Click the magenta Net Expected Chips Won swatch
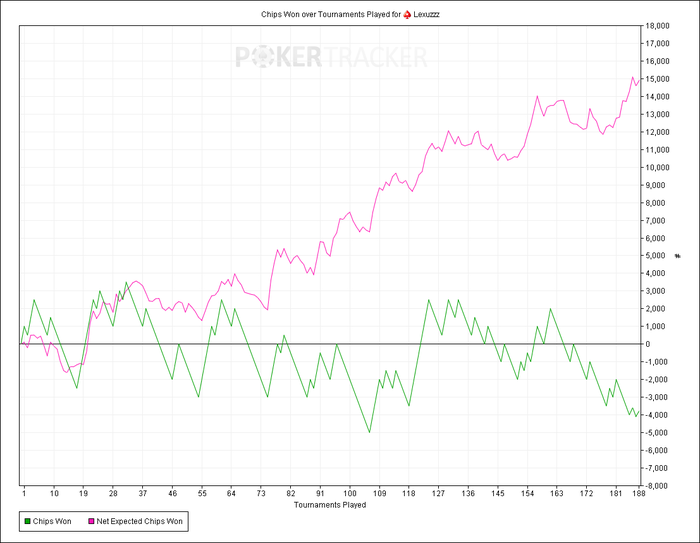The width and height of the screenshot is (700, 543). (92, 521)
